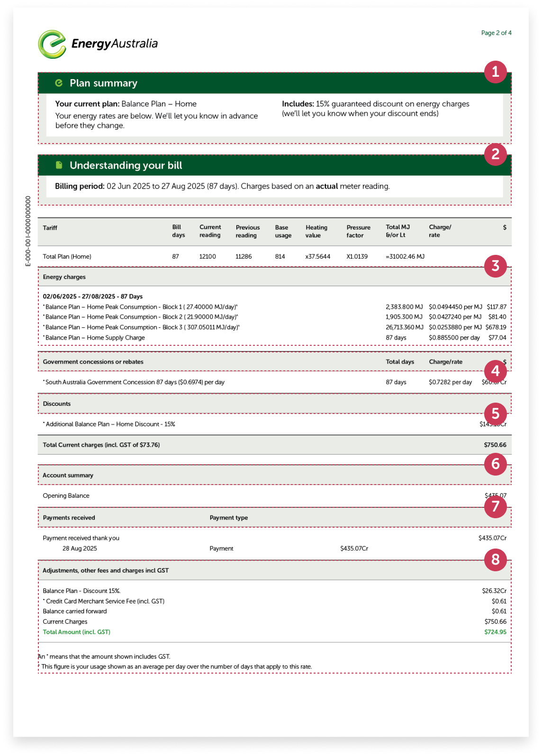The image size is (542, 756).
Task: Select the Understanding your bill heading
Action: (x=126, y=165)
